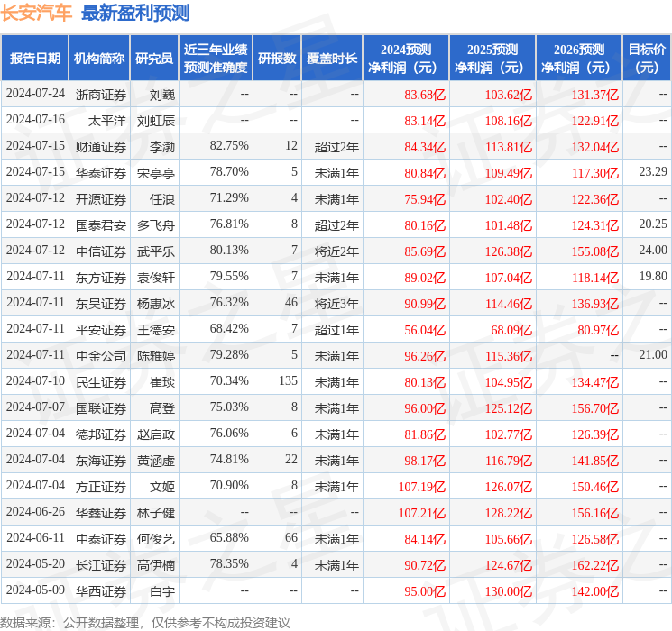Click the 数据来源 disclaimer footer text
The image size is (672, 631).
coord(145,623)
